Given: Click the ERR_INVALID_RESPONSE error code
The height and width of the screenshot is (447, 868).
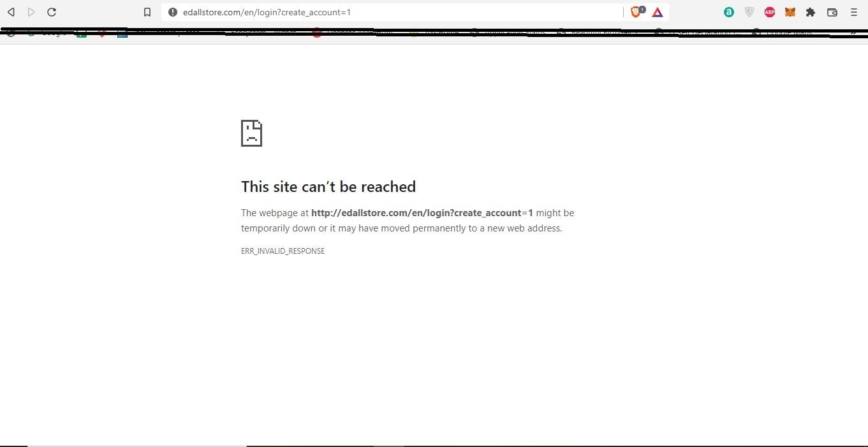Looking at the screenshot, I should click(x=283, y=251).
